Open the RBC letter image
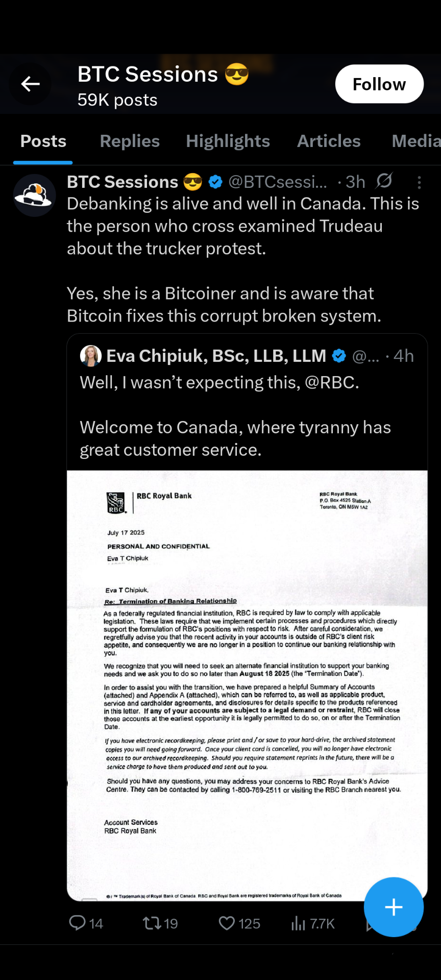This screenshot has width=441, height=980. 247,685
